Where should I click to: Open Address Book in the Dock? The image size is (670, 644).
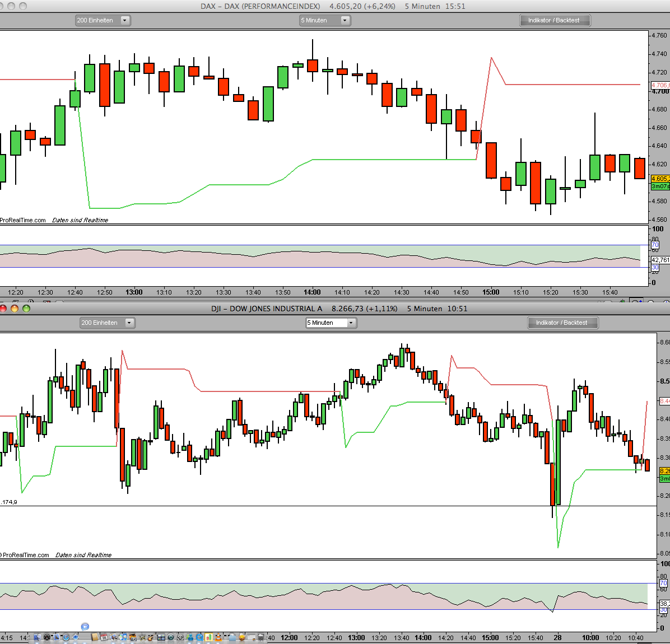95,637
